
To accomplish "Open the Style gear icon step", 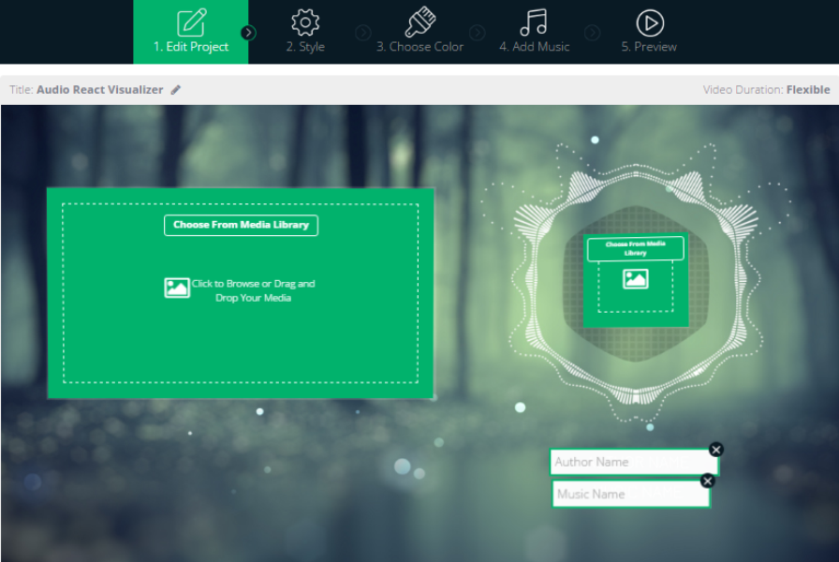I will click(x=305, y=22).
